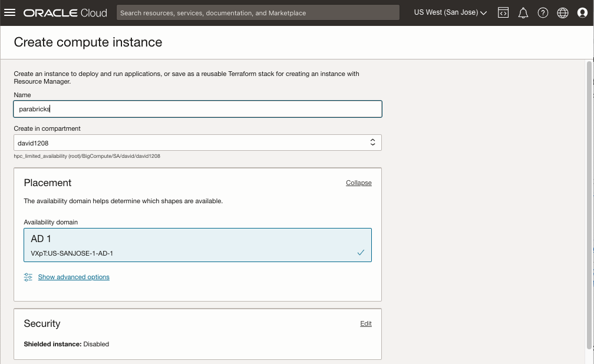This screenshot has height=364, width=594.
Task: Open the navigation hamburger menu
Action: 10,12
